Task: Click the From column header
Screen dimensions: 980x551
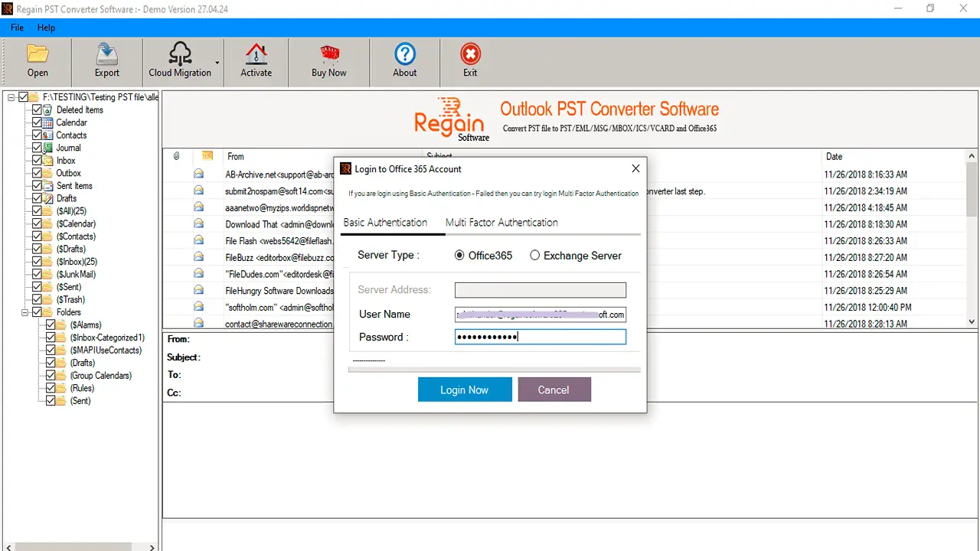Action: click(236, 156)
